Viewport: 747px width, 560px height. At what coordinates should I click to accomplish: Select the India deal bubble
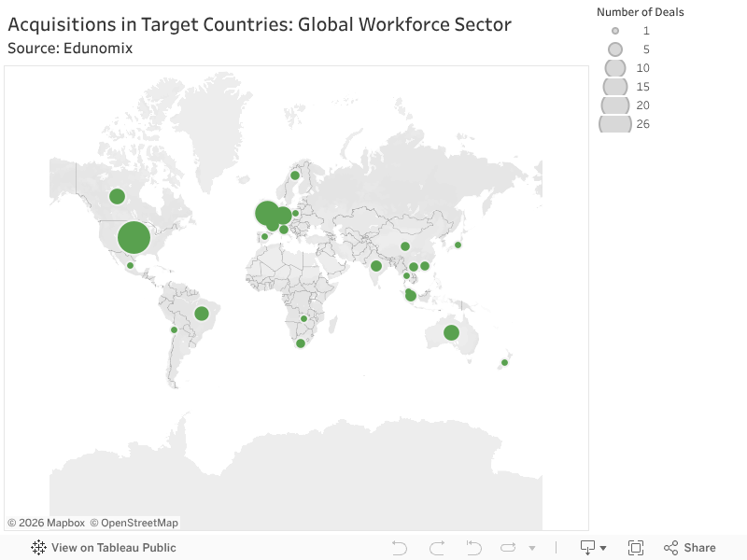click(376, 266)
